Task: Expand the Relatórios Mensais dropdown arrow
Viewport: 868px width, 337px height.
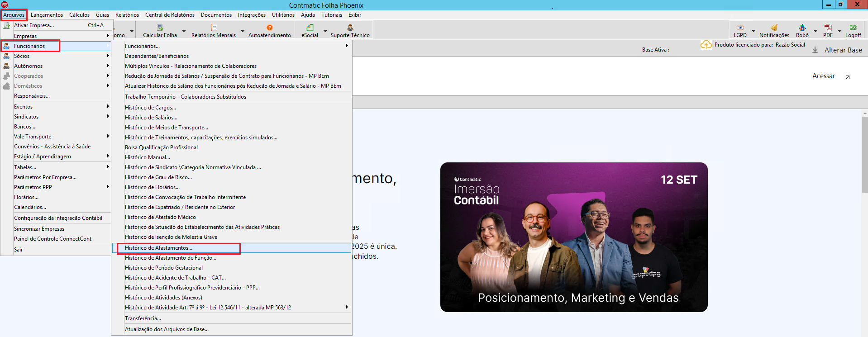Action: click(243, 31)
